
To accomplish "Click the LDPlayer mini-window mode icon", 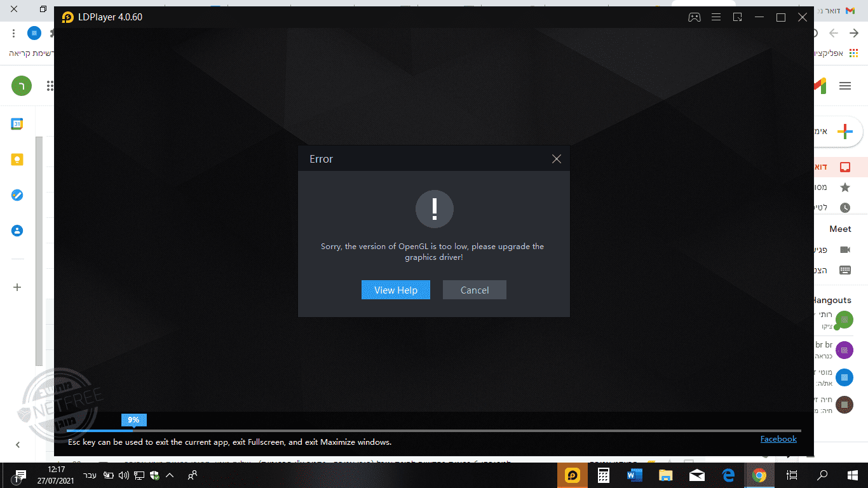I will pos(738,17).
